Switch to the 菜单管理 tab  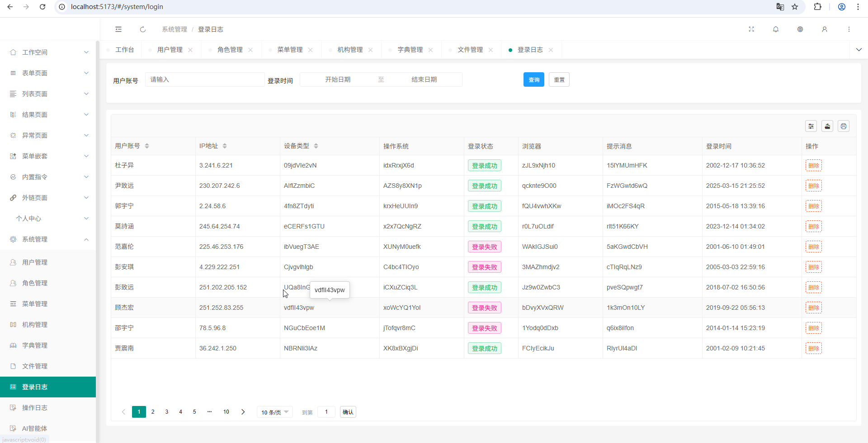coord(290,50)
